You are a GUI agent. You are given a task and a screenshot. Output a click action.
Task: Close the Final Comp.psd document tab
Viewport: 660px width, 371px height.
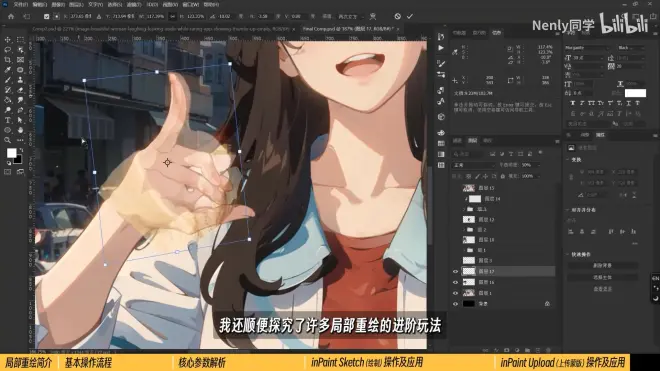pos(398,29)
